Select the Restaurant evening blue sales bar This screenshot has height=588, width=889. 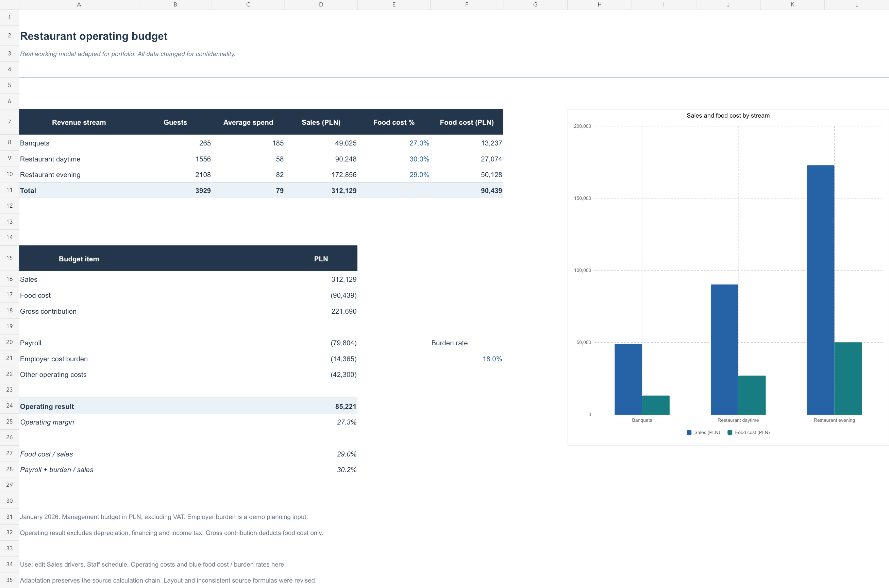[820, 290]
